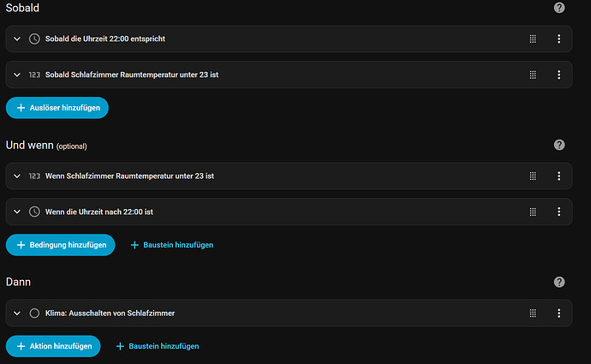The width and height of the screenshot is (591, 364).
Task: Open help for the Sobald section
Action: [559, 8]
